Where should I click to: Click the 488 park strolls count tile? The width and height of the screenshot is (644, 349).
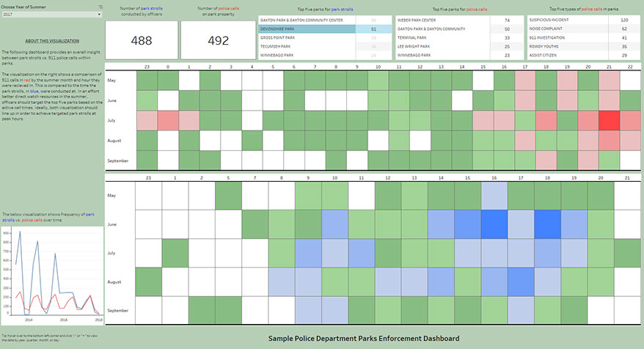pyautogui.click(x=142, y=41)
